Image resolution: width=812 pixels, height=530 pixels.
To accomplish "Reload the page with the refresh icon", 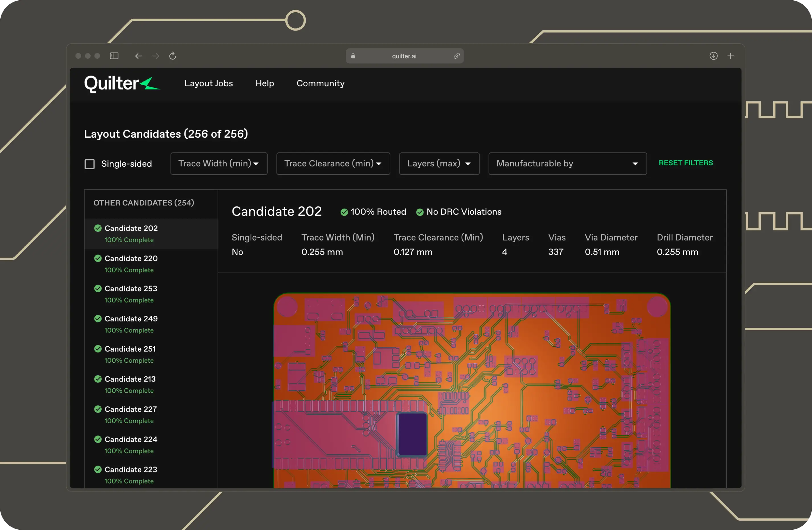I will point(173,56).
